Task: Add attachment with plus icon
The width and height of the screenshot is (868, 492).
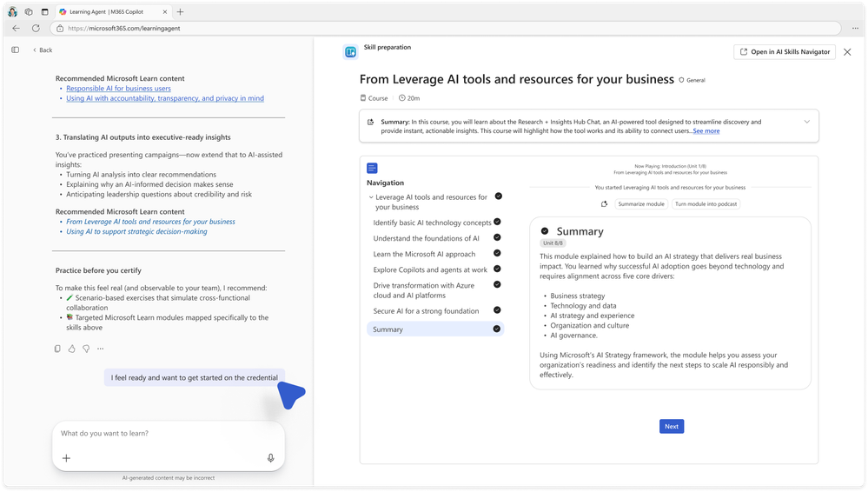Action: pyautogui.click(x=66, y=458)
